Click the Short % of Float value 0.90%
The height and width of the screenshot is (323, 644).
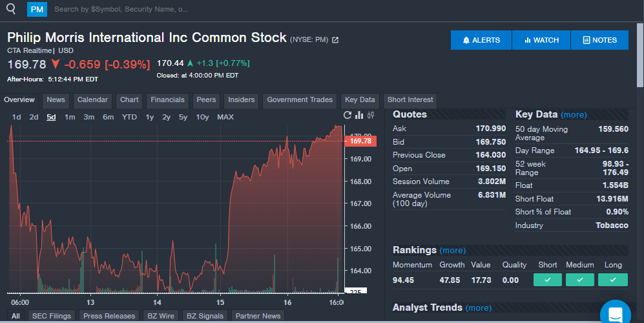coord(618,212)
